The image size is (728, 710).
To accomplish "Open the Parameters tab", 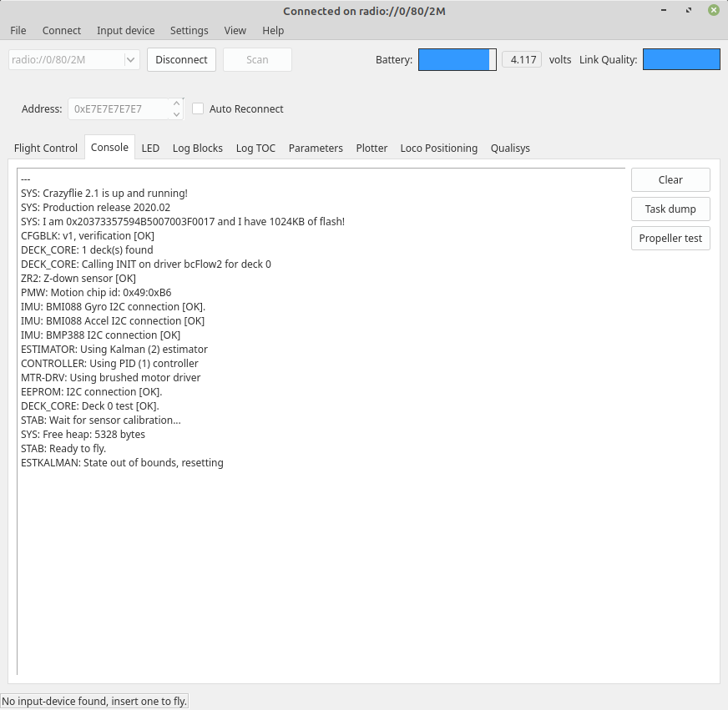I will point(316,148).
